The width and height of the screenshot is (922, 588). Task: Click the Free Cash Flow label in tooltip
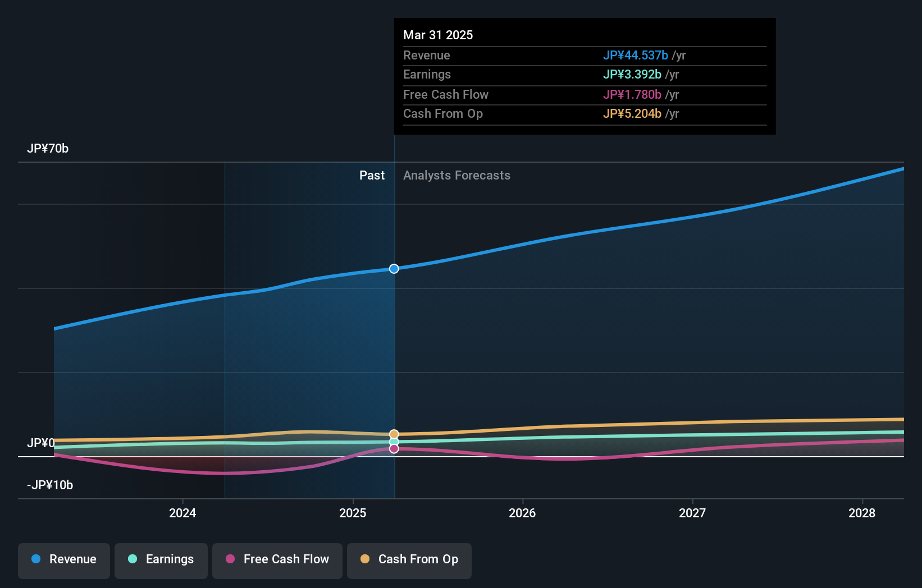446,95
